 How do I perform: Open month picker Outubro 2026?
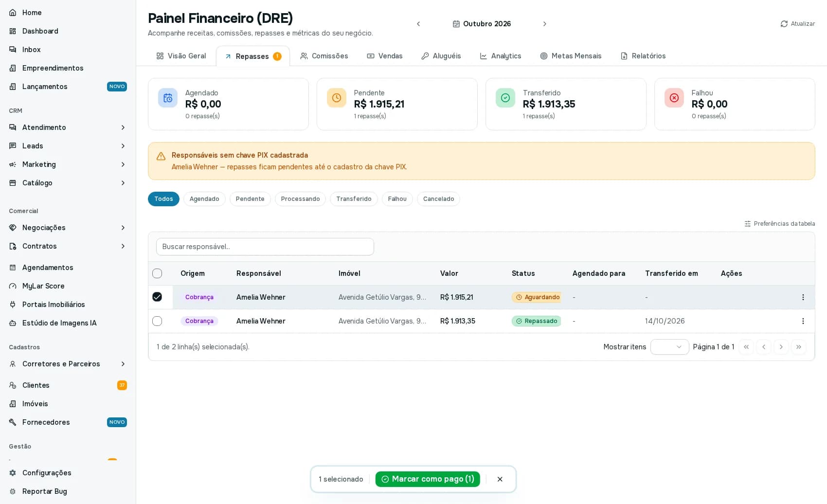(x=482, y=24)
